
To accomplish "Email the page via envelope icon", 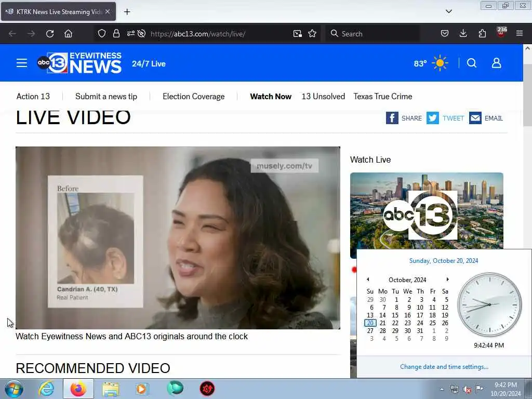I will [x=475, y=118].
